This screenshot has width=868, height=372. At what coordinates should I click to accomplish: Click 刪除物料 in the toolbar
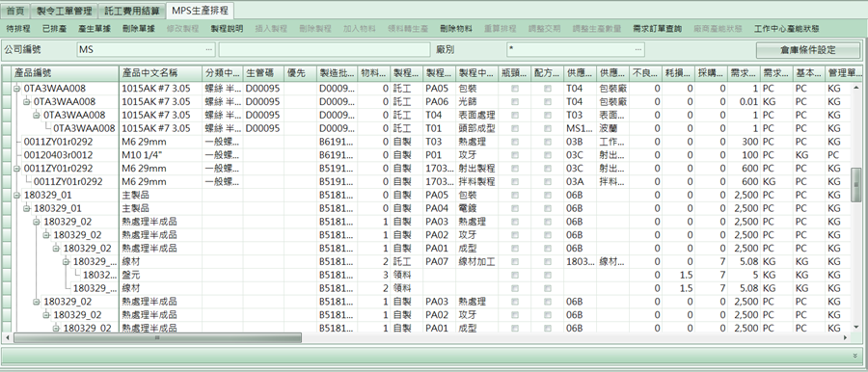tap(456, 28)
